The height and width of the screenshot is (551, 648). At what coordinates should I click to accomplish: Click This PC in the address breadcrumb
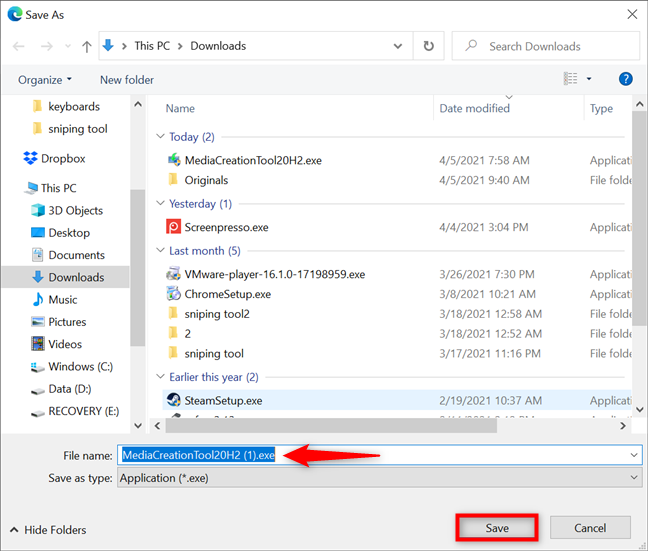pyautogui.click(x=152, y=46)
